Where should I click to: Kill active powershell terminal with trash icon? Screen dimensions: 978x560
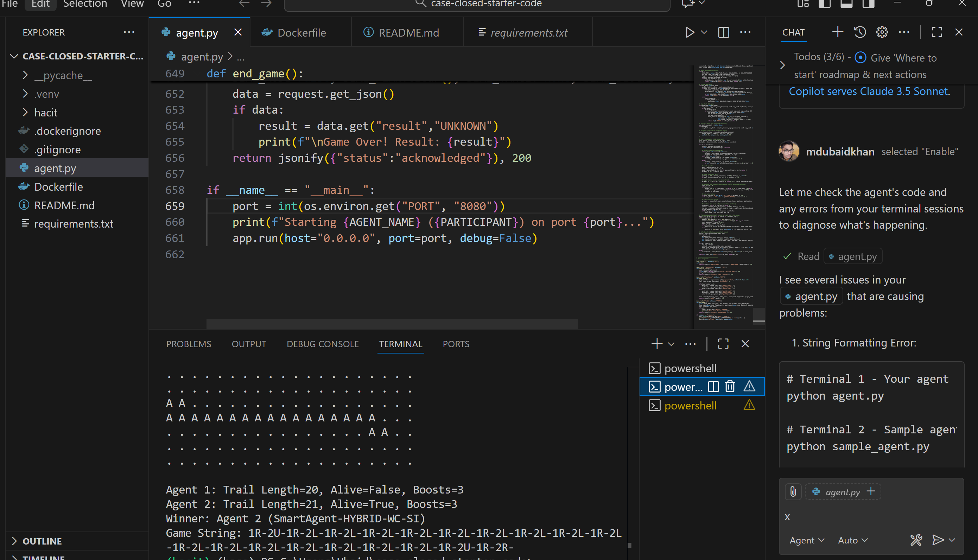click(730, 386)
